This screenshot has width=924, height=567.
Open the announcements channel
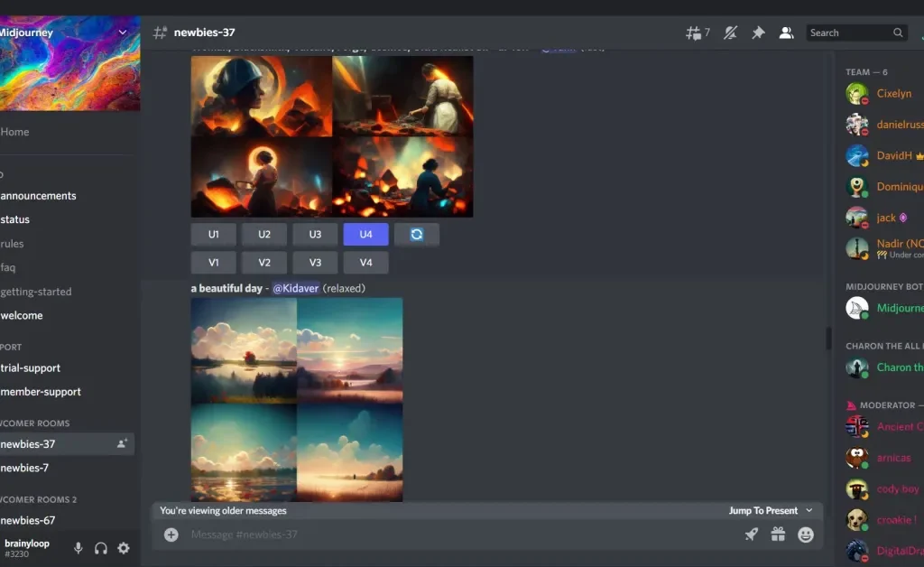point(38,196)
